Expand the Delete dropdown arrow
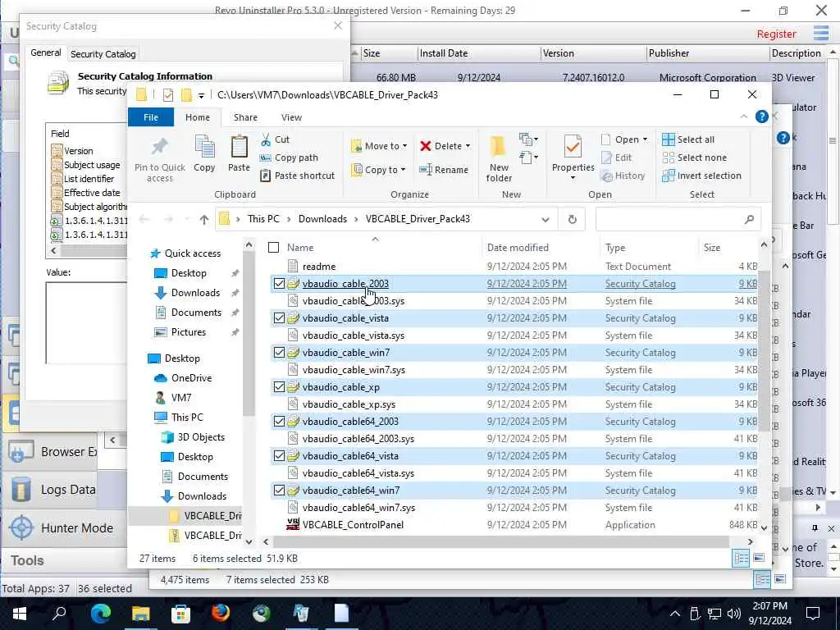 468,146
